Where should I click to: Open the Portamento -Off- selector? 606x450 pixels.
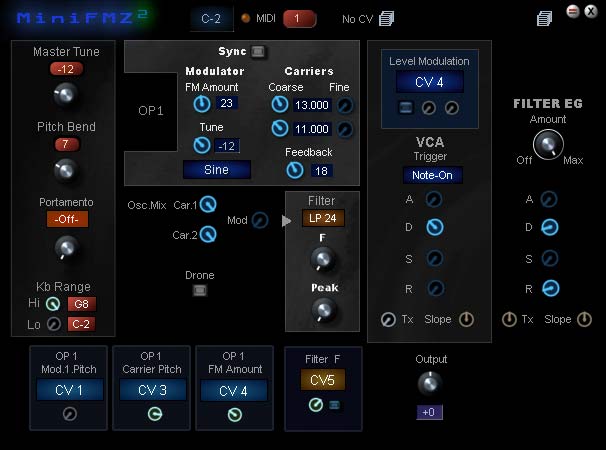(x=67, y=219)
